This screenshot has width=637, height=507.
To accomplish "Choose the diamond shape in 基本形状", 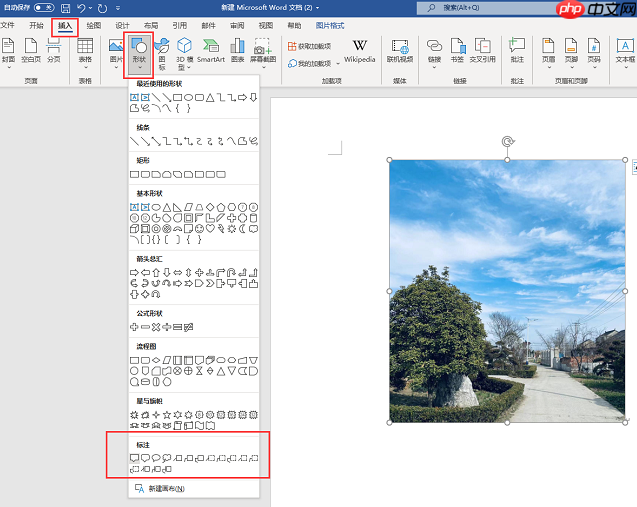I will click(210, 207).
